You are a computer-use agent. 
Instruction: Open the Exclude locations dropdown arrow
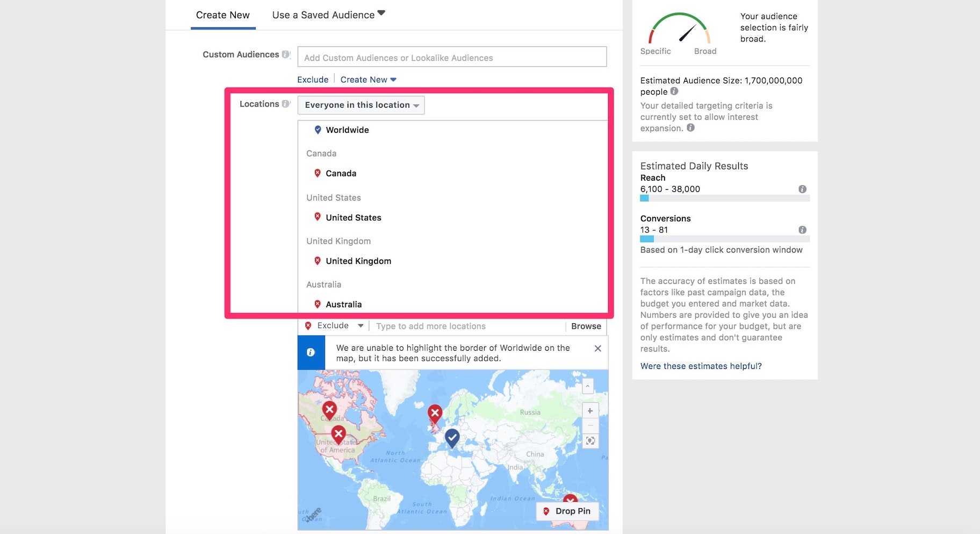361,325
